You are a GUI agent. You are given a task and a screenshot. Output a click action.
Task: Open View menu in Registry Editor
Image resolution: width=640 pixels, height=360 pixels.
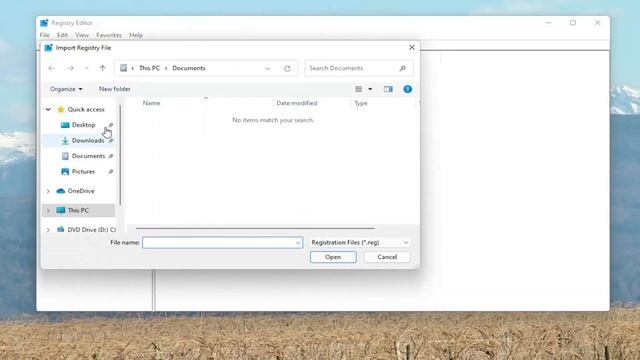click(x=82, y=35)
